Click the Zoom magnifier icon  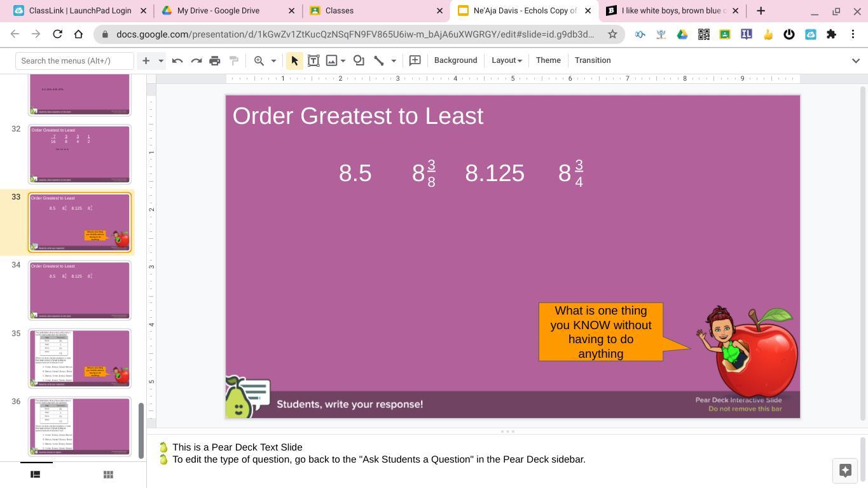pyautogui.click(x=259, y=60)
